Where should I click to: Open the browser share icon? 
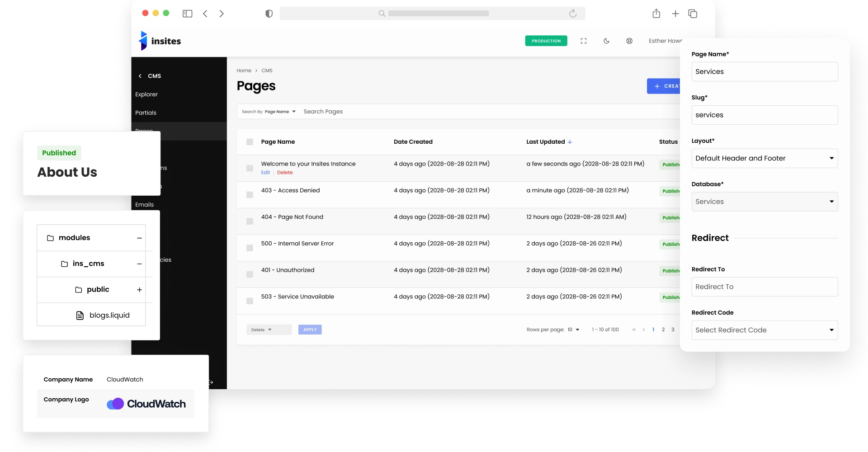pyautogui.click(x=656, y=14)
